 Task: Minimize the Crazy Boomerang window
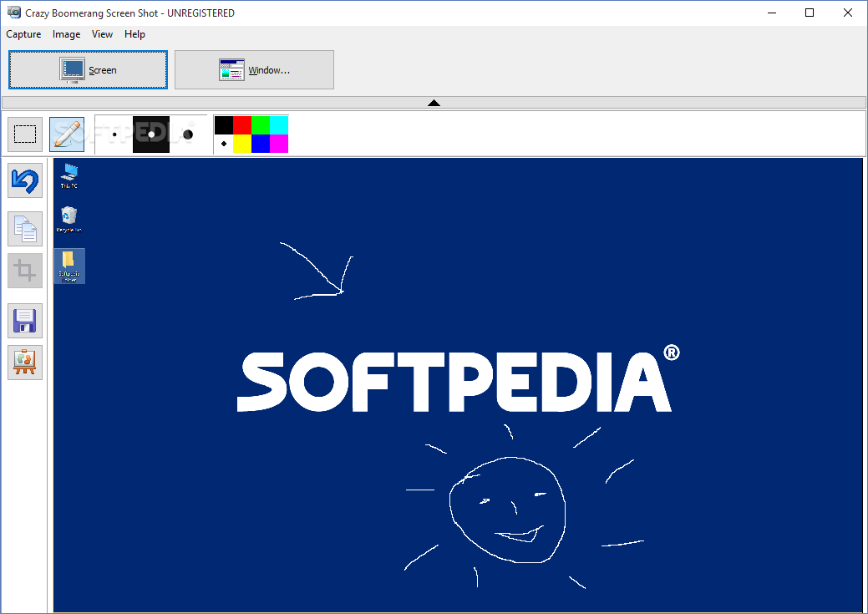(x=772, y=13)
